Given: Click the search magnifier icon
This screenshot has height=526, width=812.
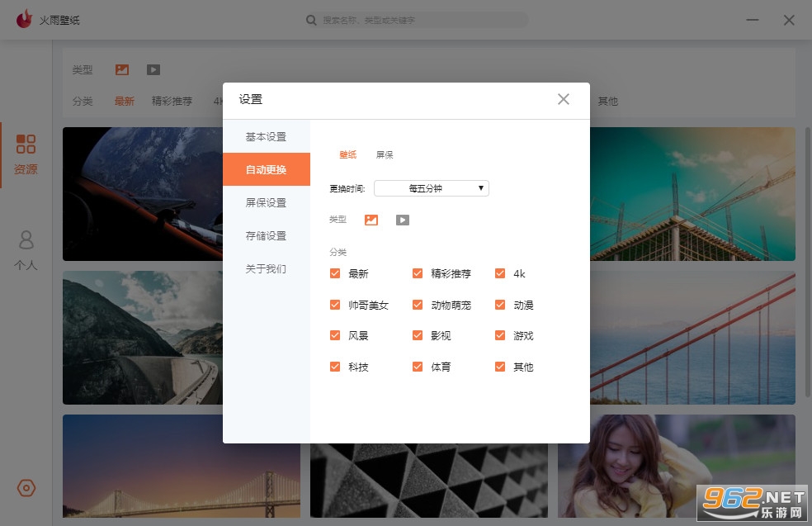Looking at the screenshot, I should coord(311,20).
